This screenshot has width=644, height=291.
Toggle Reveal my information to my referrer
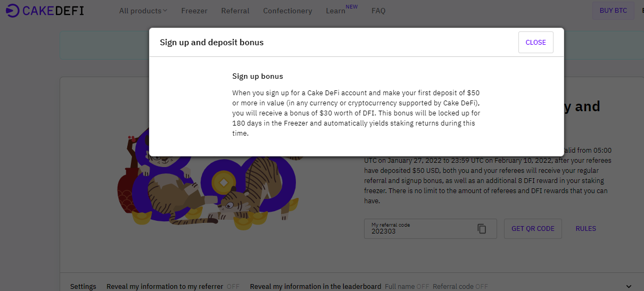(233, 287)
